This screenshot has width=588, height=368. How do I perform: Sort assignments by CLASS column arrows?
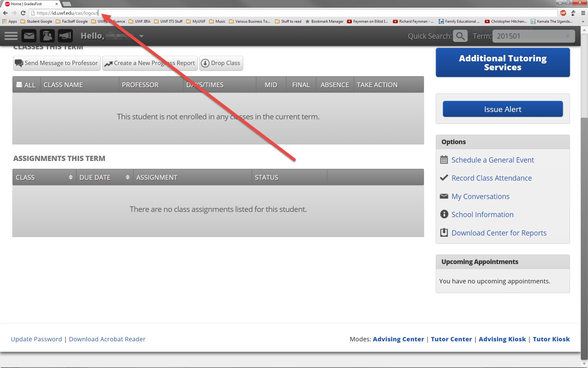click(x=70, y=177)
